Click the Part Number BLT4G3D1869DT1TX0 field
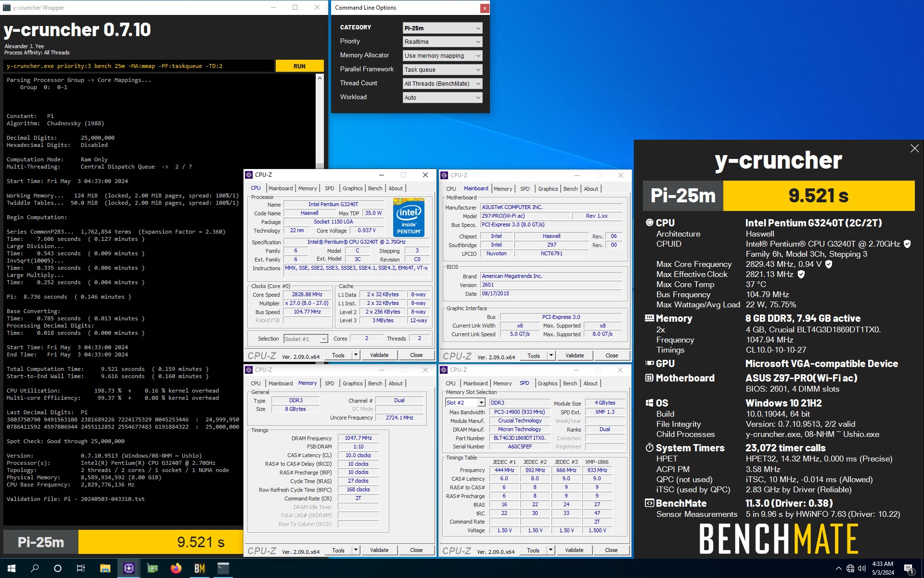 tap(520, 438)
